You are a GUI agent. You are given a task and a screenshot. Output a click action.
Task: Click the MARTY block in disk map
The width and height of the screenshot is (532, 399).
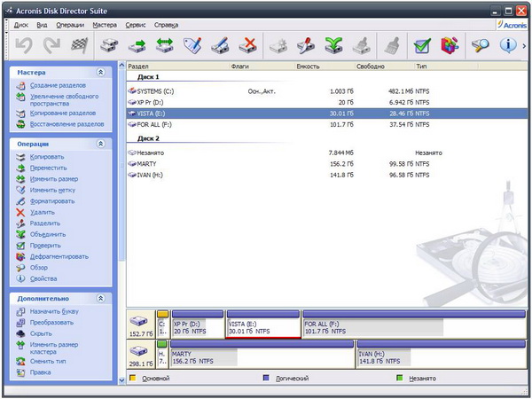pos(262,355)
